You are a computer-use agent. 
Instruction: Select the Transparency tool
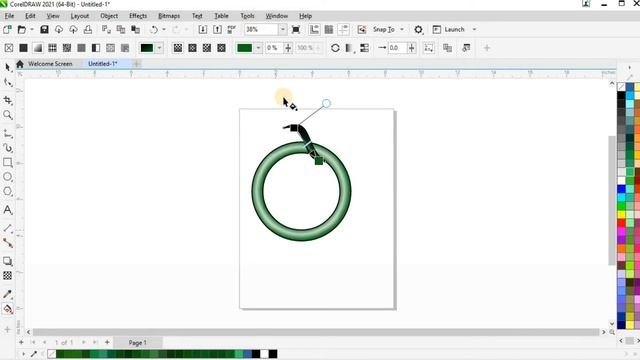pos(8,276)
